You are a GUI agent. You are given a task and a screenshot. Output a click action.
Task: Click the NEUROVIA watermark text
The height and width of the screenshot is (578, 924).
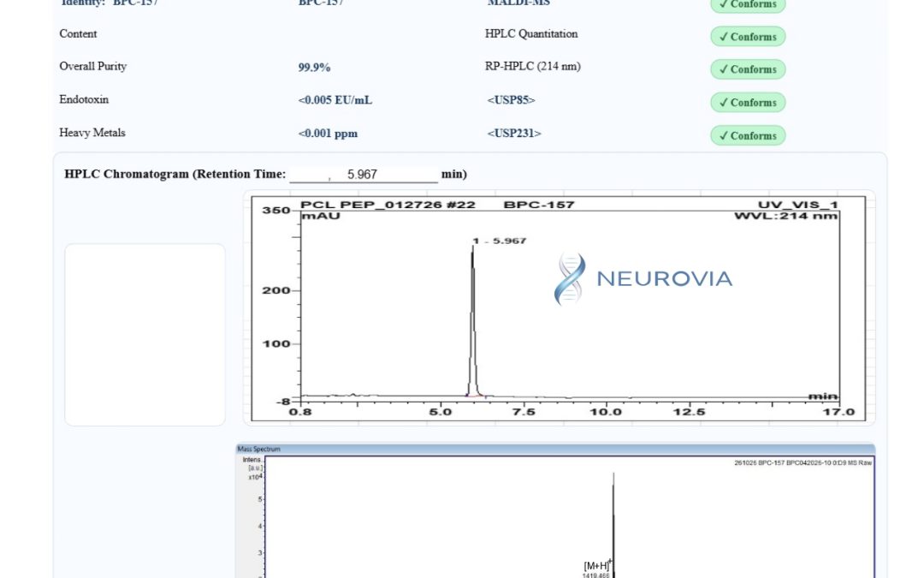point(664,278)
